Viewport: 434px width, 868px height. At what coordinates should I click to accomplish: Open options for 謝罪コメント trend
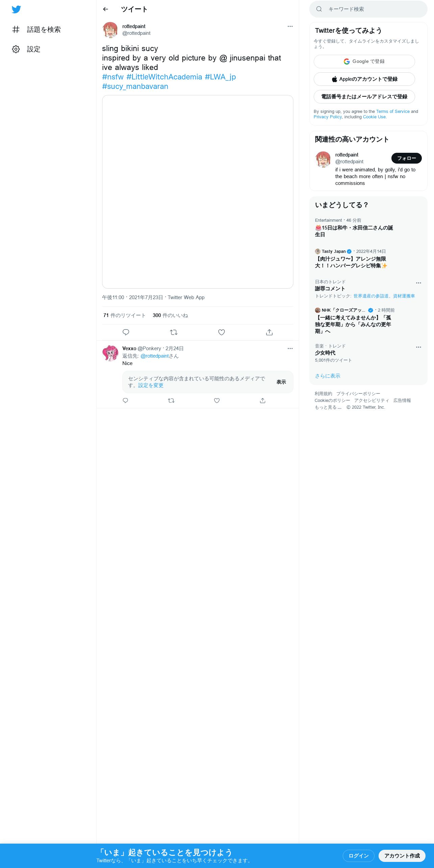click(418, 283)
